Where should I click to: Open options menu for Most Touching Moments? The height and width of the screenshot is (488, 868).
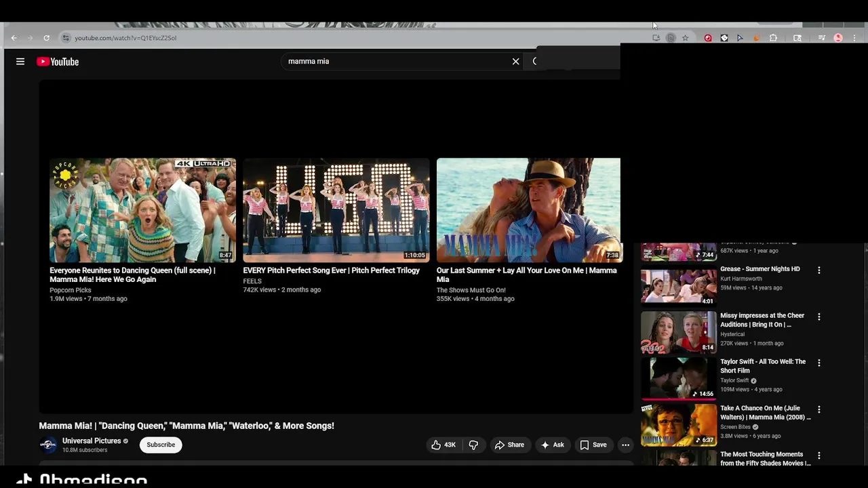tap(818, 455)
